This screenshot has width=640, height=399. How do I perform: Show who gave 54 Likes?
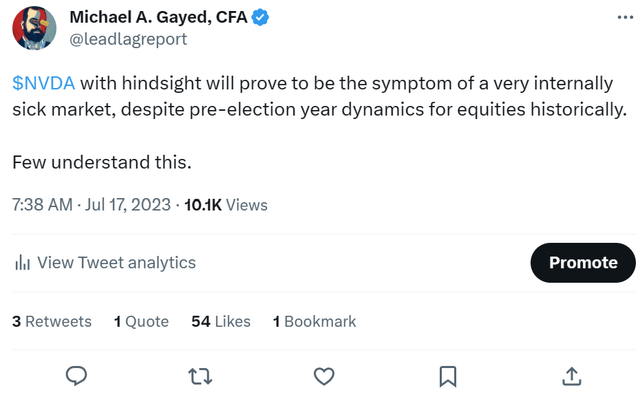point(221,321)
